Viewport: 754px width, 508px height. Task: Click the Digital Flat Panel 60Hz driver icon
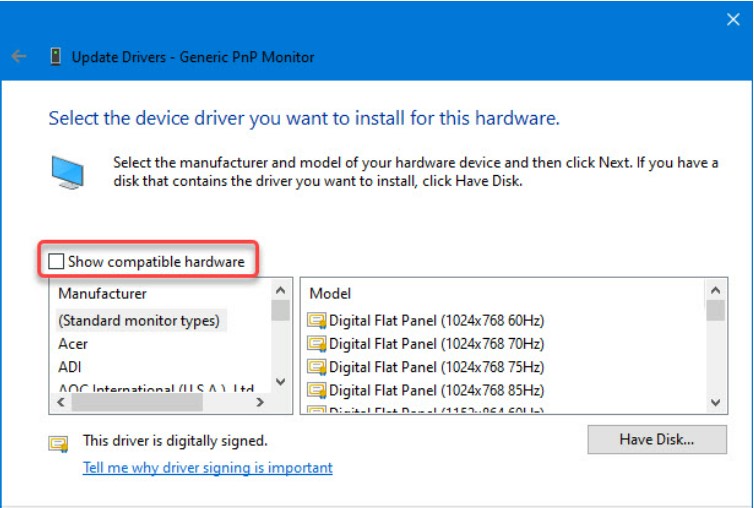[318, 320]
